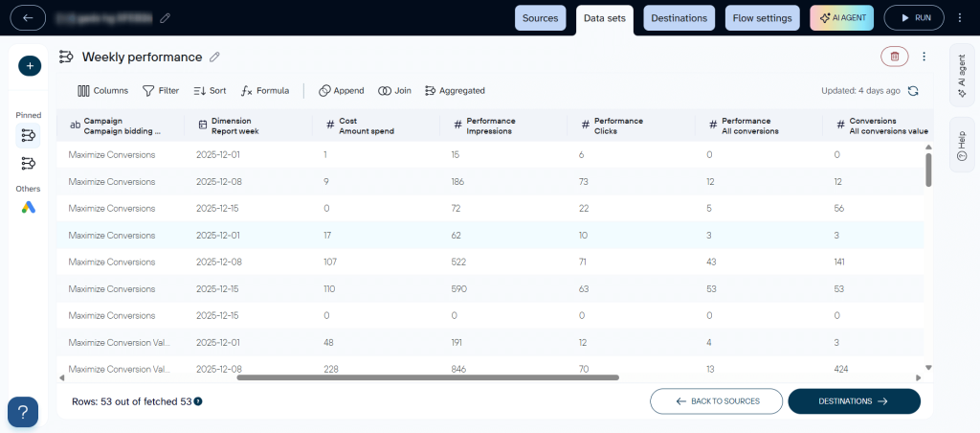Click the Performance Clicks column header
This screenshot has height=433, width=980.
coord(631,125)
